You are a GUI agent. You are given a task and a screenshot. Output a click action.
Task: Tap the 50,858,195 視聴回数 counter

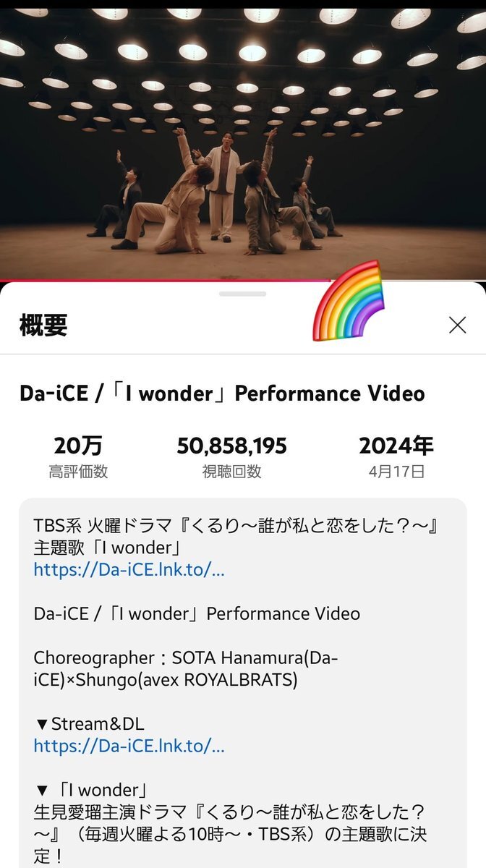click(232, 457)
